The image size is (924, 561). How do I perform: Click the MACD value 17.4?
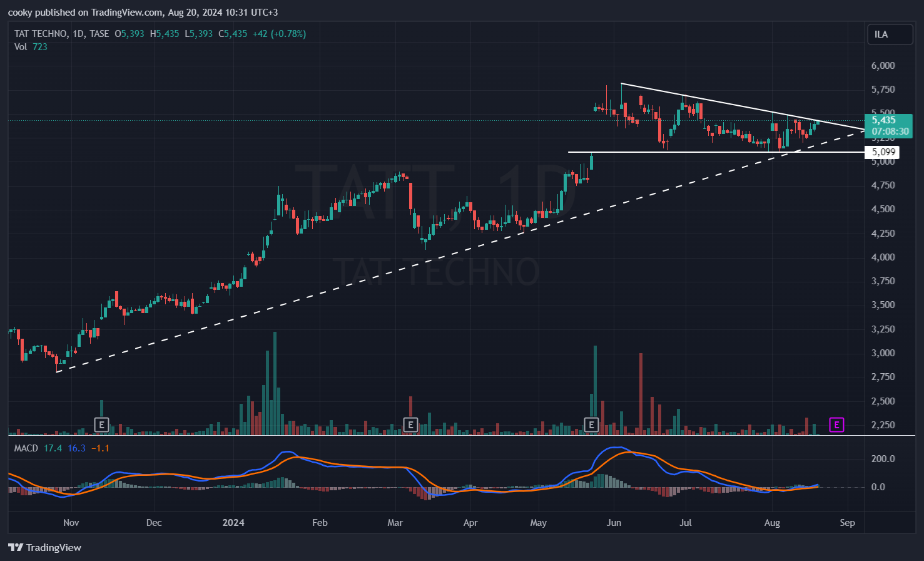[53, 448]
